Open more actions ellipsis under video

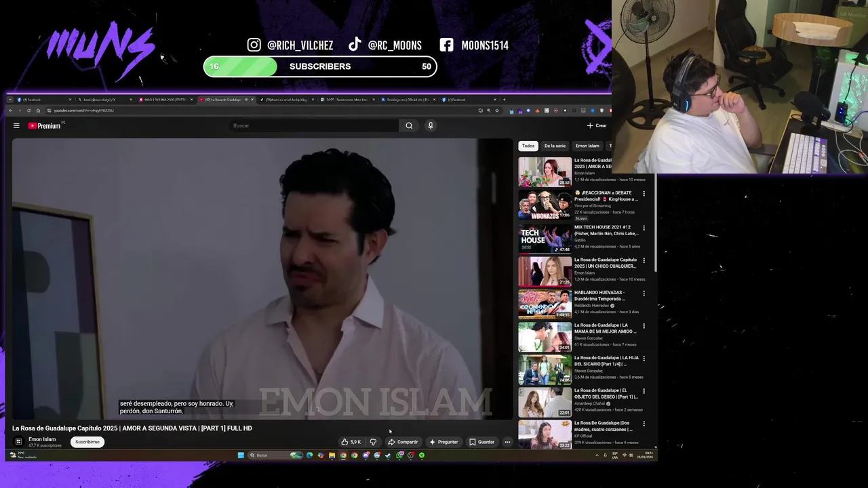pyautogui.click(x=507, y=442)
